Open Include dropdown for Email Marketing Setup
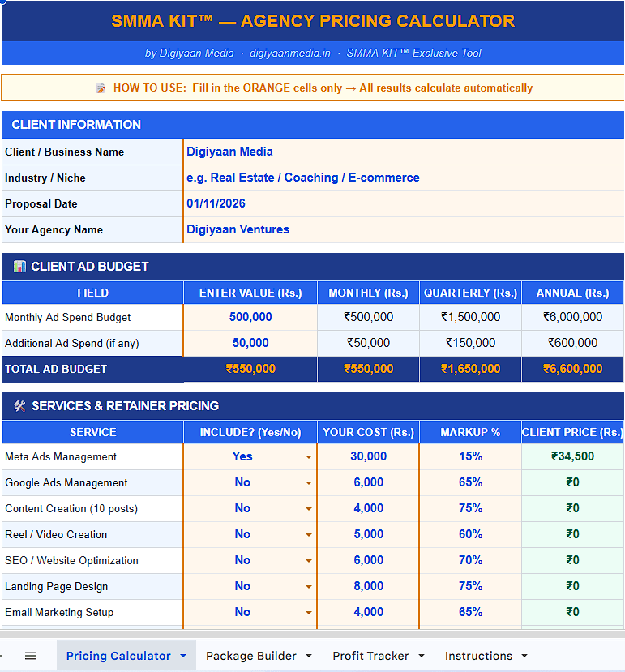The height and width of the screenshot is (672, 625). pyautogui.click(x=309, y=613)
